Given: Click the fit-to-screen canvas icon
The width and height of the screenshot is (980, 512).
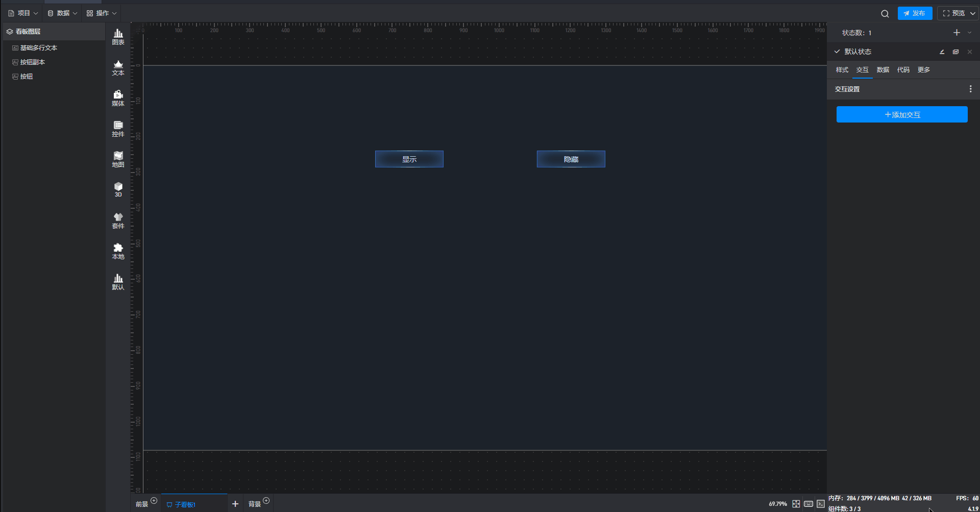Looking at the screenshot, I should click(796, 504).
